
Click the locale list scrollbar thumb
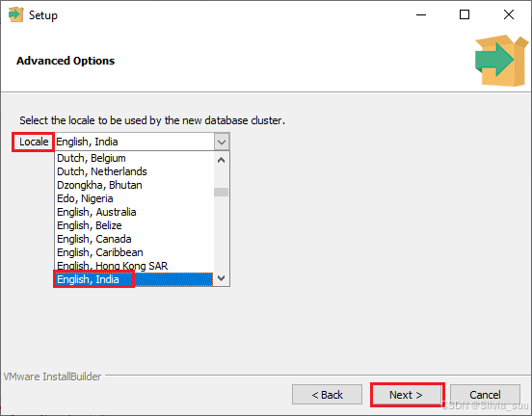click(222, 193)
